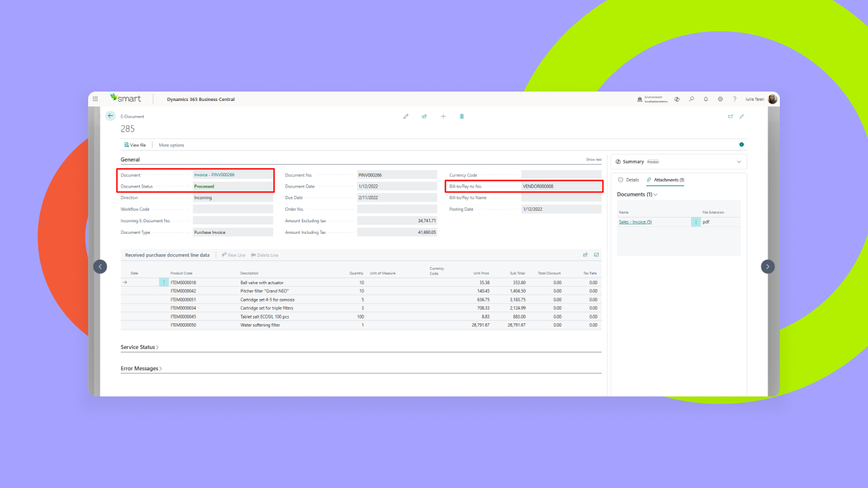Image resolution: width=868 pixels, height=488 pixels.
Task: Open the Sales - Invoice (5) attachment
Action: pyautogui.click(x=635, y=222)
